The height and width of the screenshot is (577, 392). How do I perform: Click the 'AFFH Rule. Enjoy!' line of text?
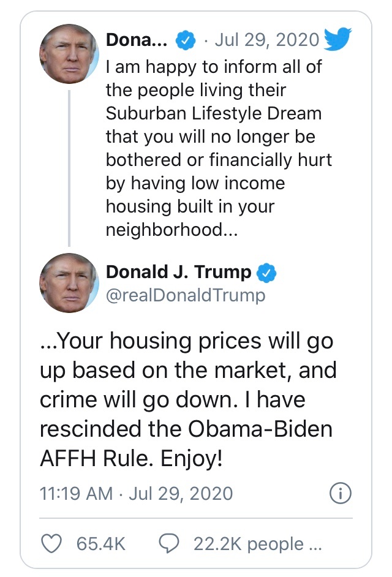tap(130, 457)
